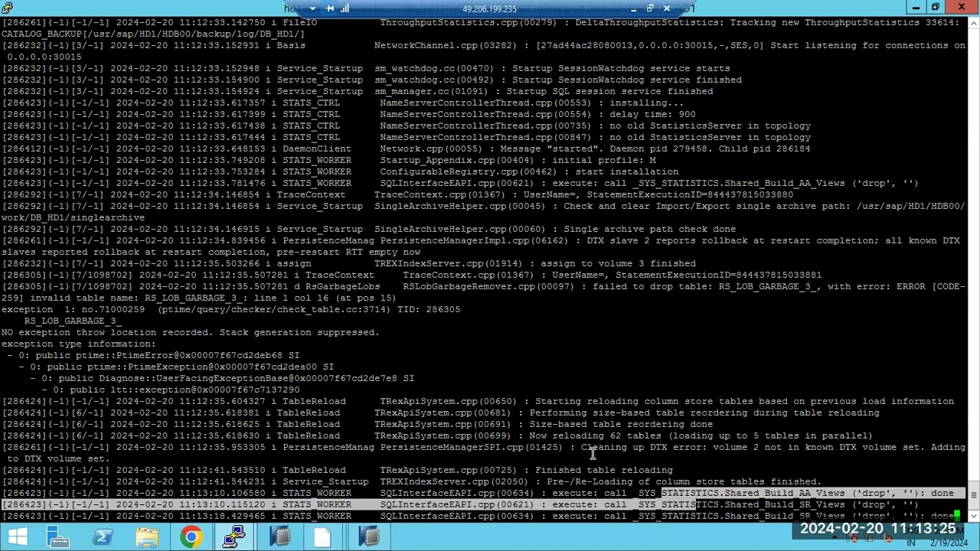
Task: Switch to the PuTTY taskbar window
Action: coord(235,537)
